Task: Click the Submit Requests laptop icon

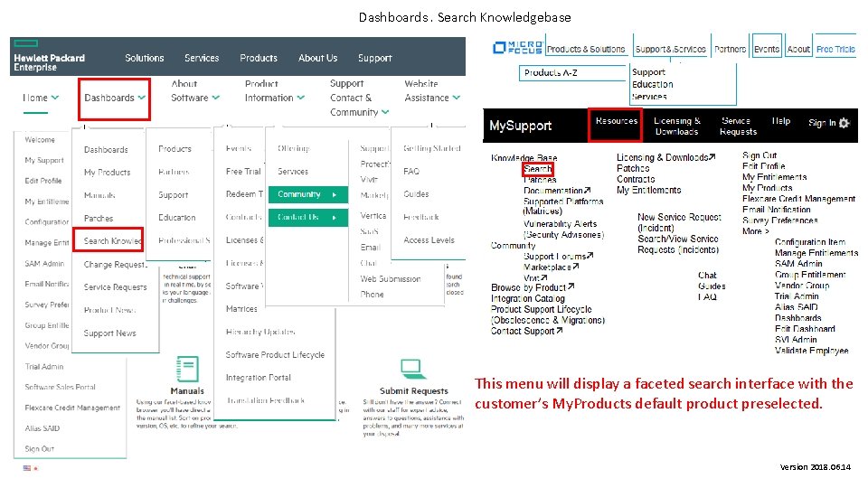Action: click(411, 368)
